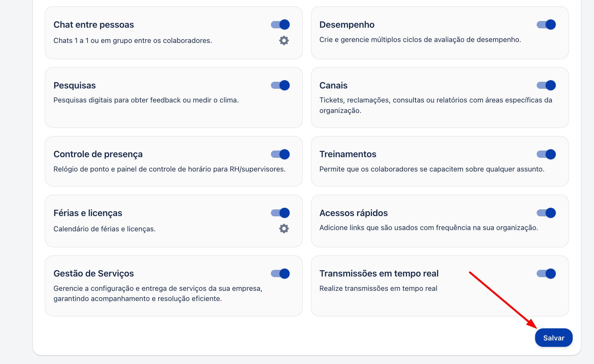Turn off Férias e licenças toggle
This screenshot has width=594, height=364.
point(280,213)
